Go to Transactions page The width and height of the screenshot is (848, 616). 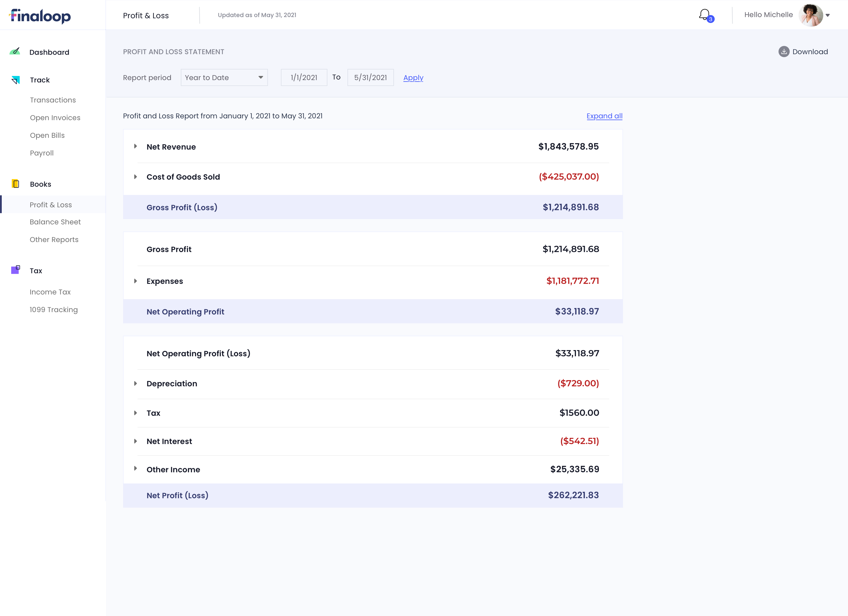click(53, 100)
